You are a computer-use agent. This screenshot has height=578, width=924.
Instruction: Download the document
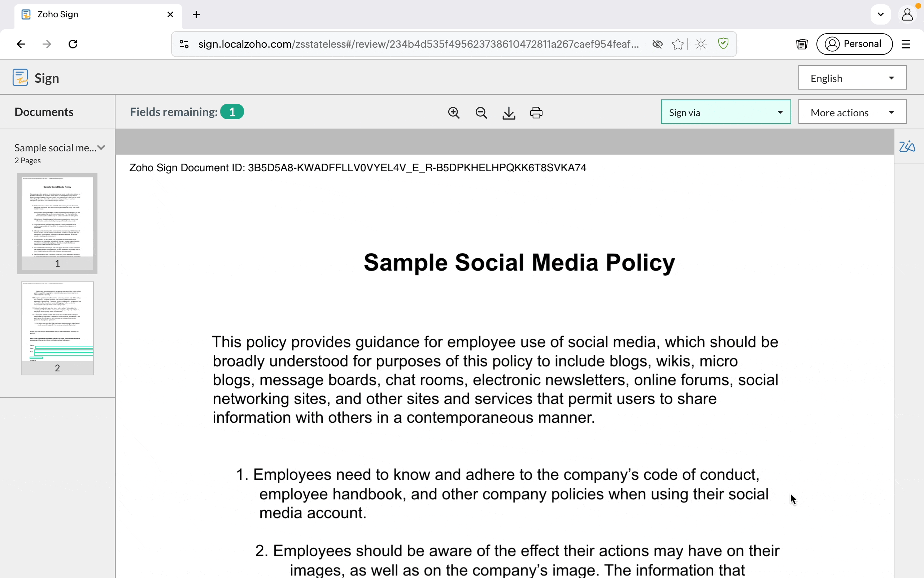pos(509,113)
